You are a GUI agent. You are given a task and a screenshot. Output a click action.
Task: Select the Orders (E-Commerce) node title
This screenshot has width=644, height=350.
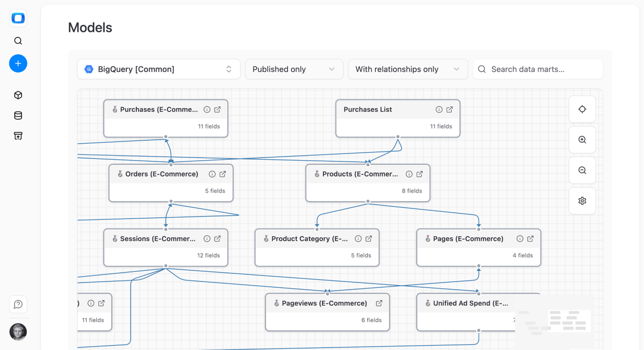coord(162,174)
